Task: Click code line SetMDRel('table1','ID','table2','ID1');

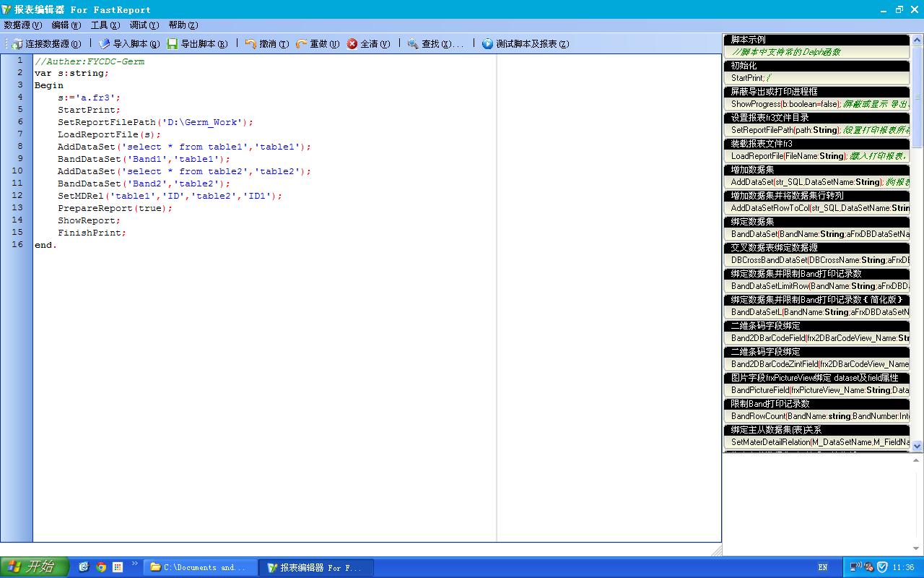Action: pyautogui.click(x=170, y=196)
